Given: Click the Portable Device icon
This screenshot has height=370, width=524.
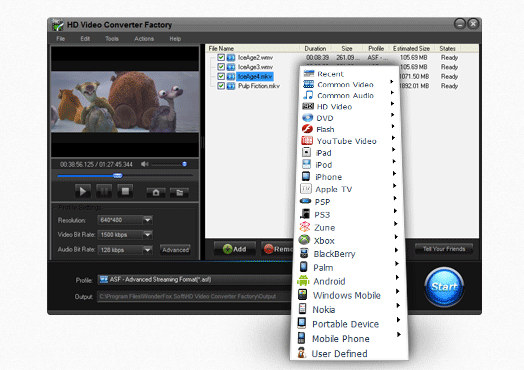Looking at the screenshot, I should point(302,323).
